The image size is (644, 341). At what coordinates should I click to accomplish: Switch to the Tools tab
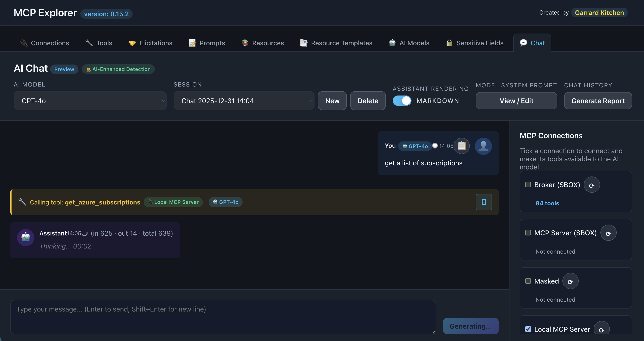99,43
